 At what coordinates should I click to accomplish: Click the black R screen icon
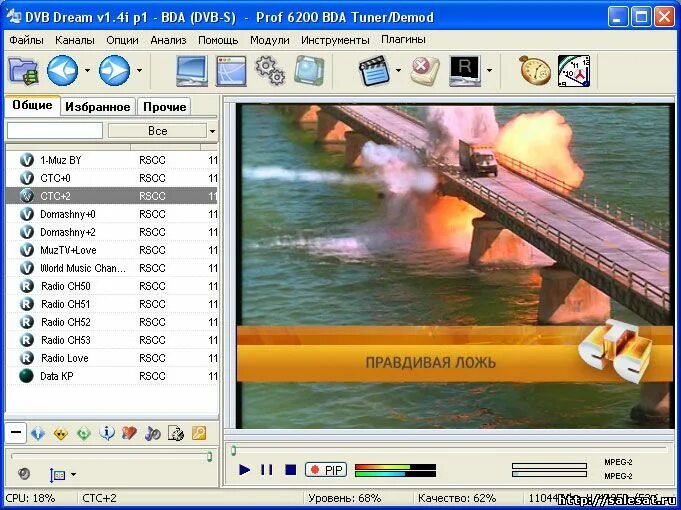click(x=465, y=70)
